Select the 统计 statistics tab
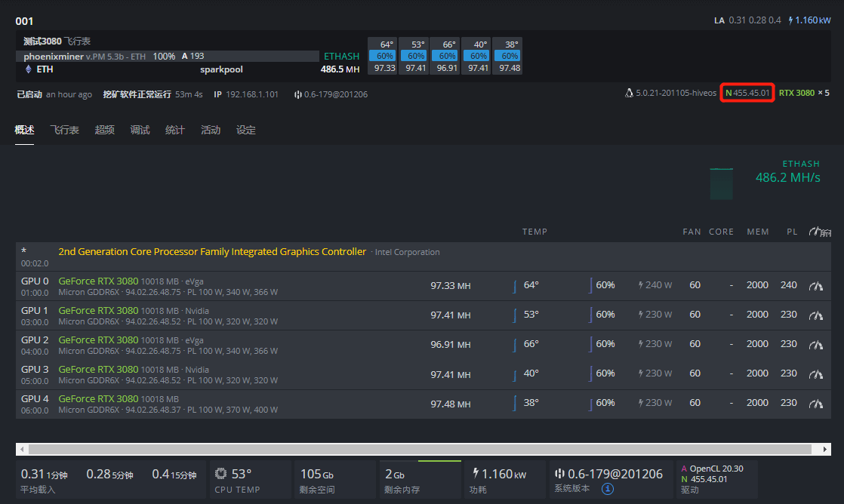Screen dimensions: 844x504 coord(175,130)
